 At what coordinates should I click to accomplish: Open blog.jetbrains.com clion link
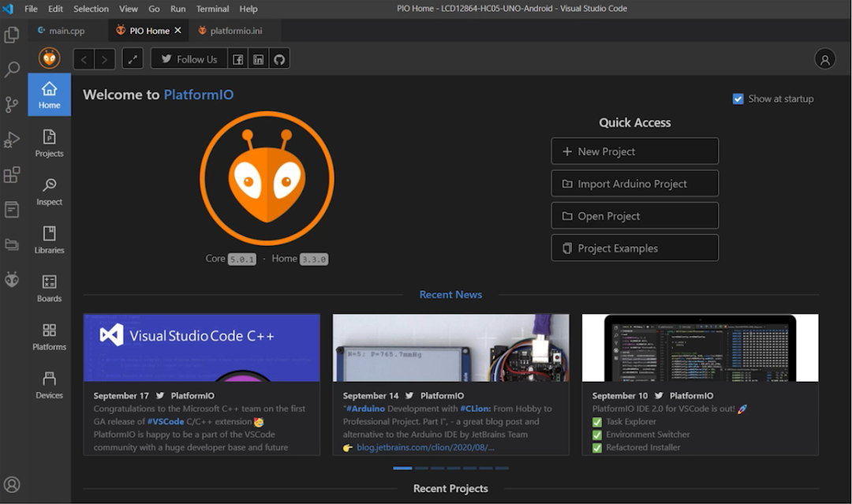(425, 447)
